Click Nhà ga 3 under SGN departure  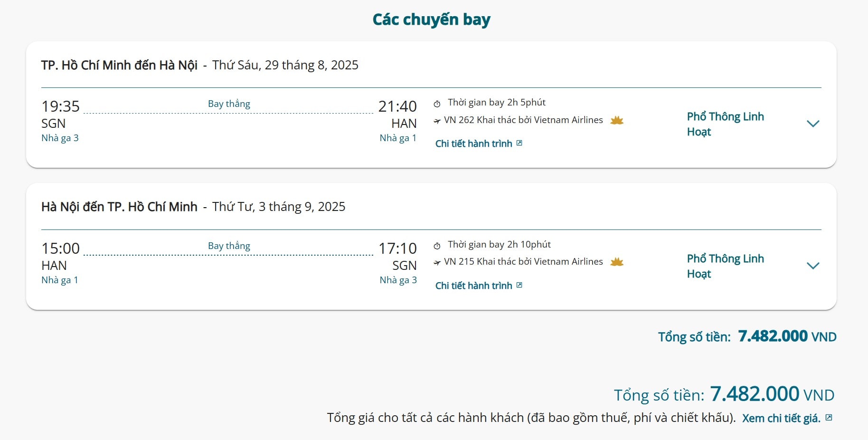tap(60, 138)
